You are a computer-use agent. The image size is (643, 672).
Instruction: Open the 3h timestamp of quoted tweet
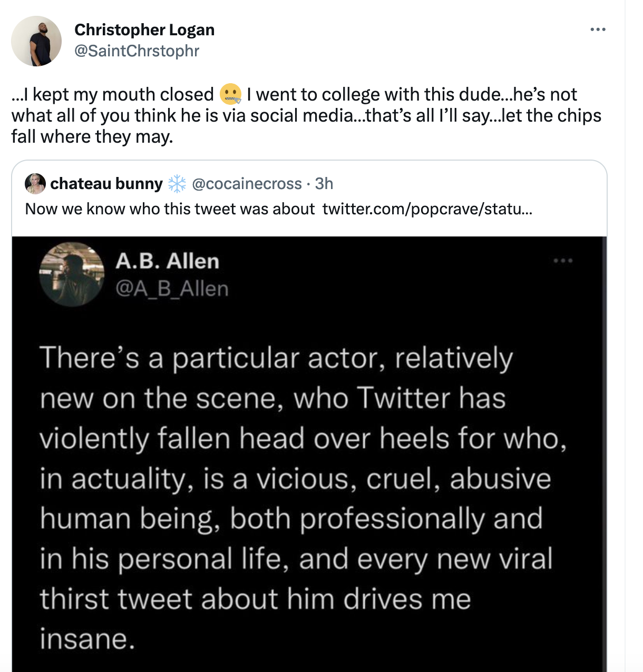point(324,183)
